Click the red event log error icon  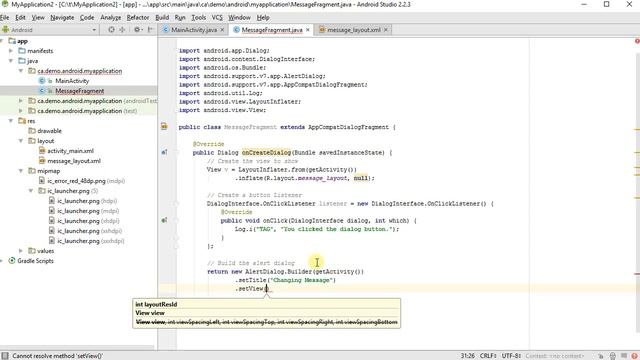[x=635, y=356]
